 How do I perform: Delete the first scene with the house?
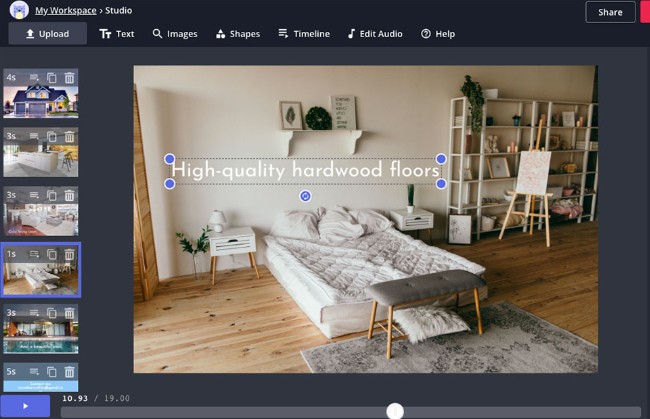[69, 77]
